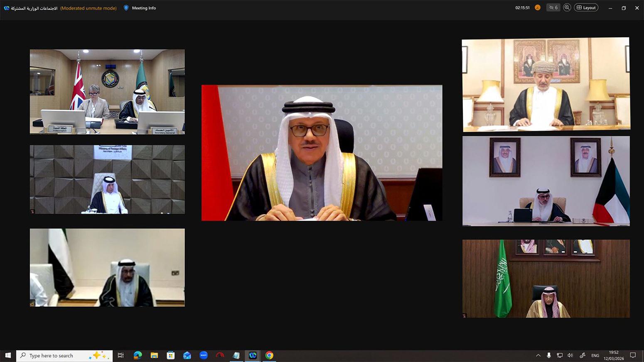Open Microsoft Edge from the taskbar
This screenshot has height=362, width=644.
click(138, 355)
